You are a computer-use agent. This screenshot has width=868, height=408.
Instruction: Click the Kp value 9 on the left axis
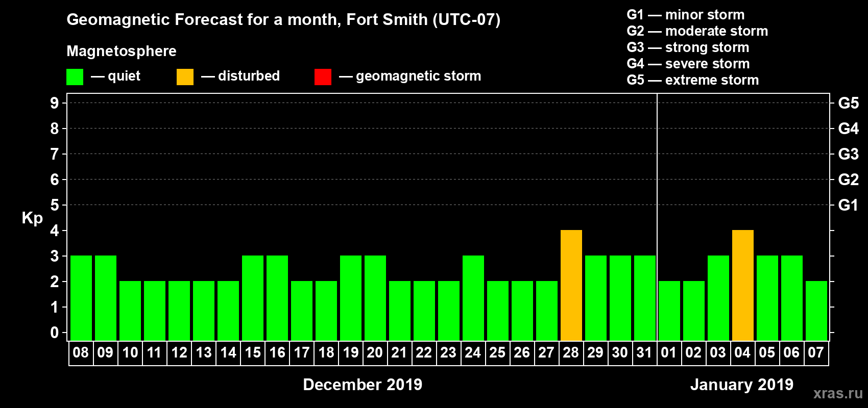(x=55, y=103)
